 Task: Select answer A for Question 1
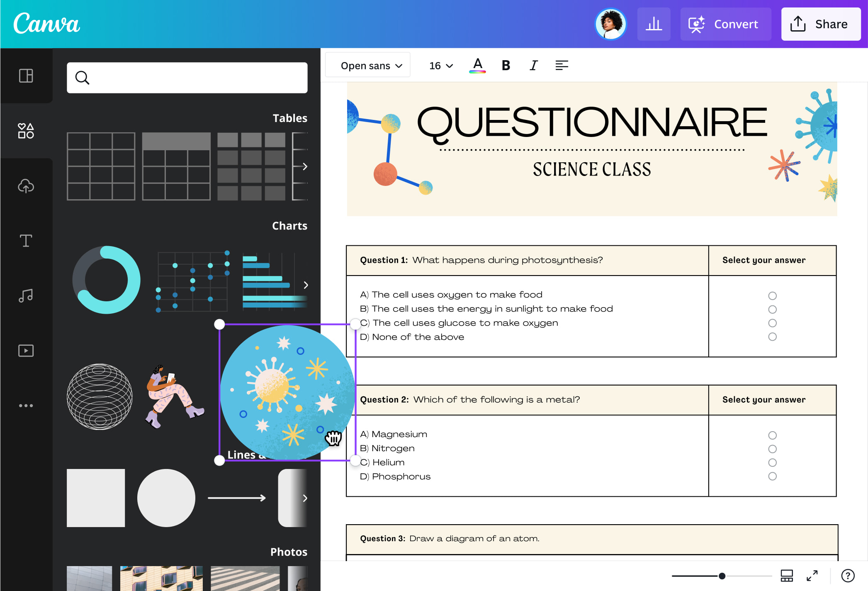772,295
